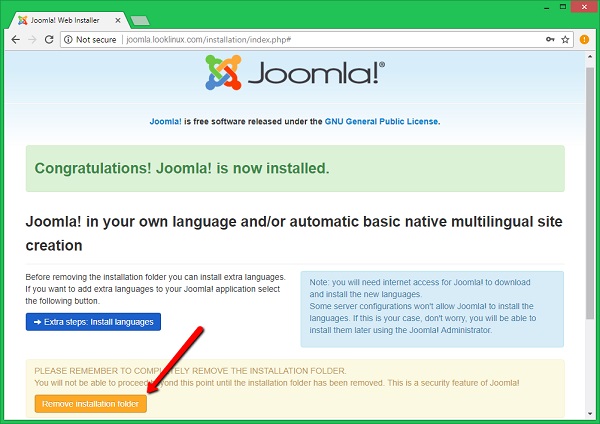Click the orange Chrome alert icon

(584, 39)
